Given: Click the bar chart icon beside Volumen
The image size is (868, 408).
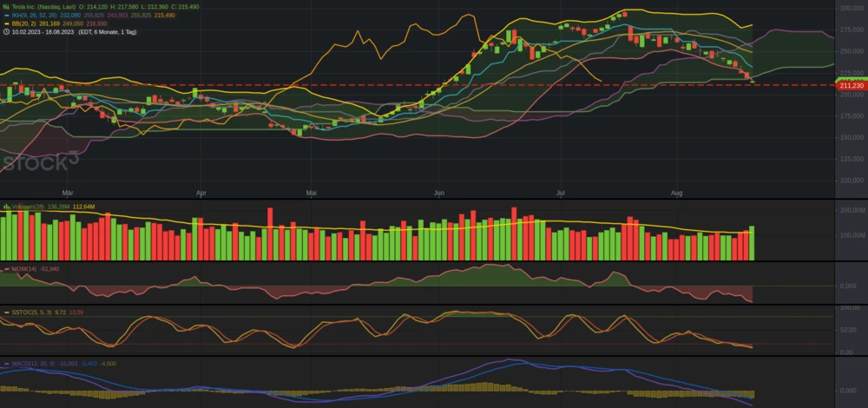Looking at the screenshot, I should (6, 207).
